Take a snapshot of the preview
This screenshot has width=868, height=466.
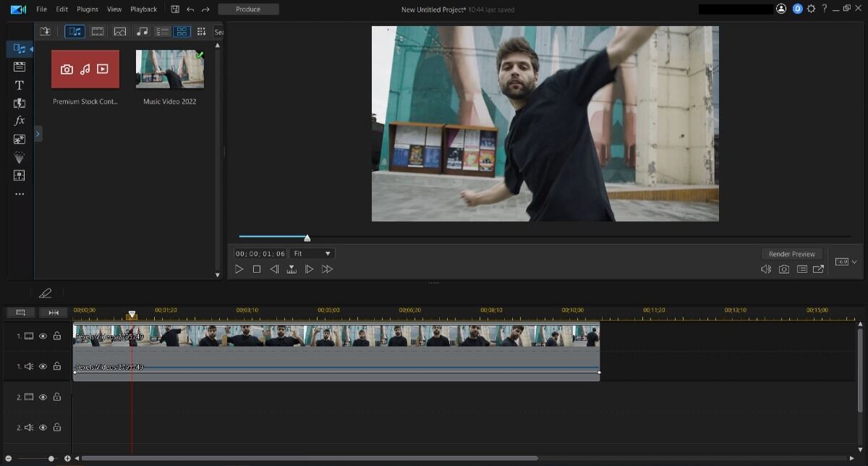click(784, 269)
